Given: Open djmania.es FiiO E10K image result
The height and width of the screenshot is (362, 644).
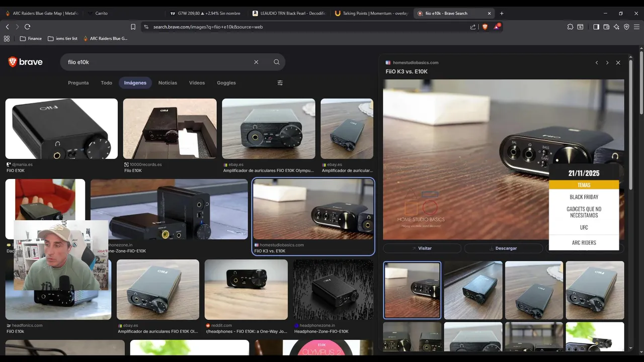Looking at the screenshot, I should pyautogui.click(x=61, y=129).
